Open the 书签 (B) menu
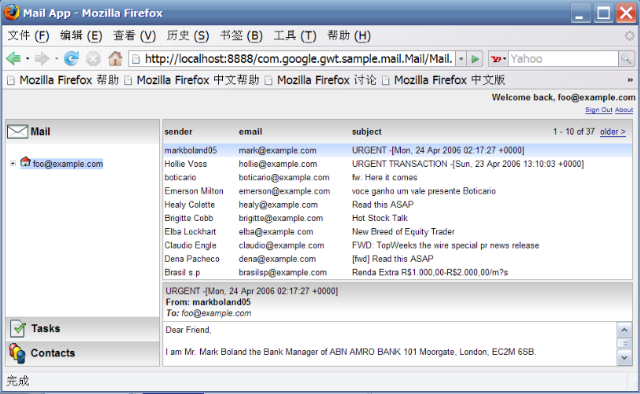Screen dimensions: 640x394 point(241,36)
